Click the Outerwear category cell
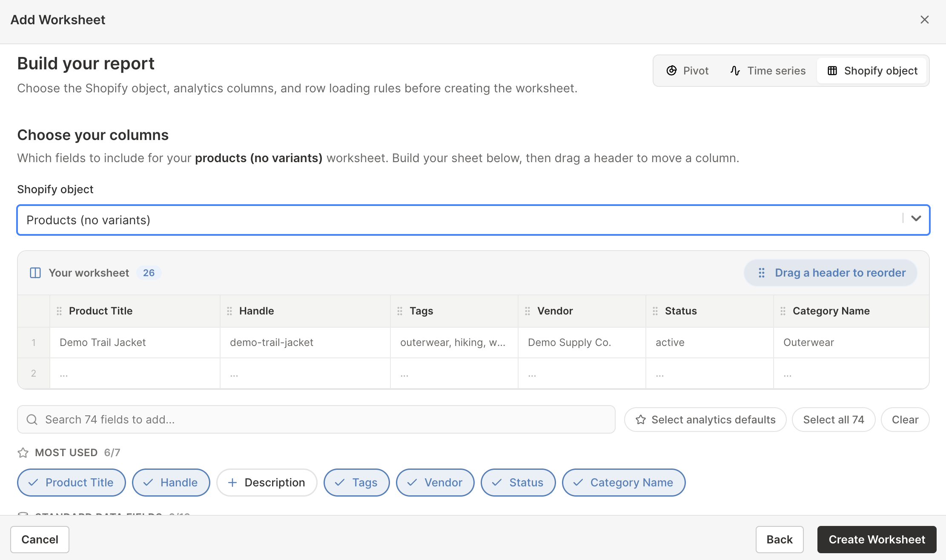This screenshot has height=560, width=946. pyautogui.click(x=851, y=343)
